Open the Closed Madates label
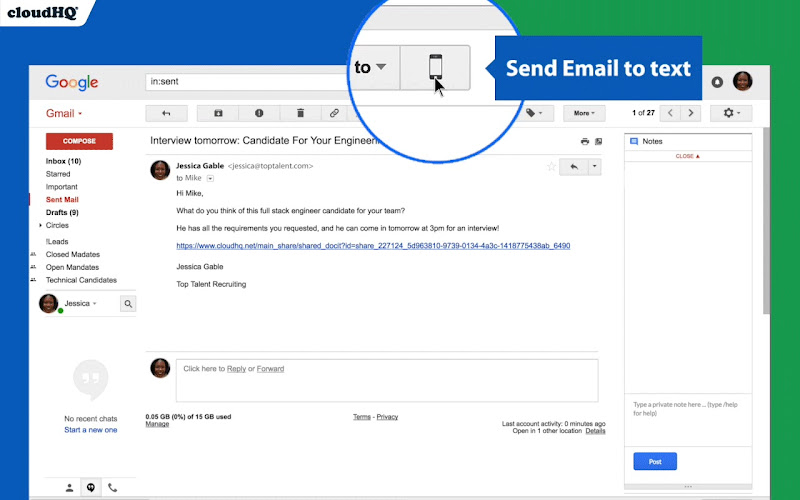Image resolution: width=800 pixels, height=500 pixels. tap(73, 254)
